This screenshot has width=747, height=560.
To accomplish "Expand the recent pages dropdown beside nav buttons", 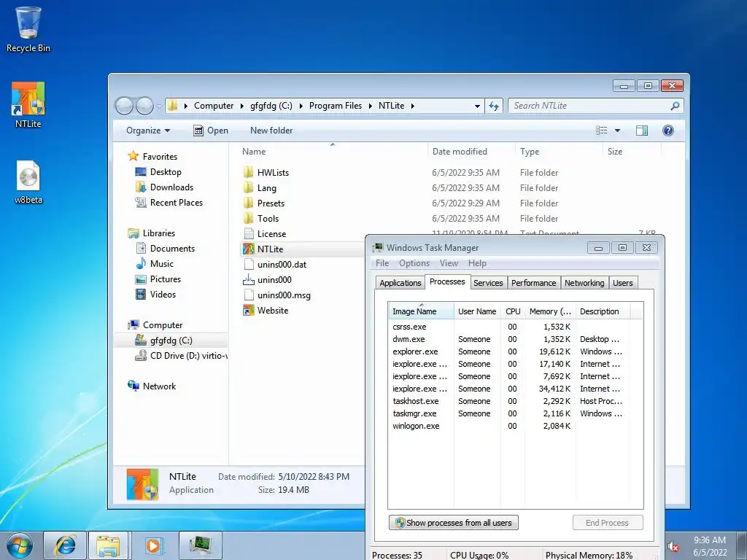I will tap(158, 106).
